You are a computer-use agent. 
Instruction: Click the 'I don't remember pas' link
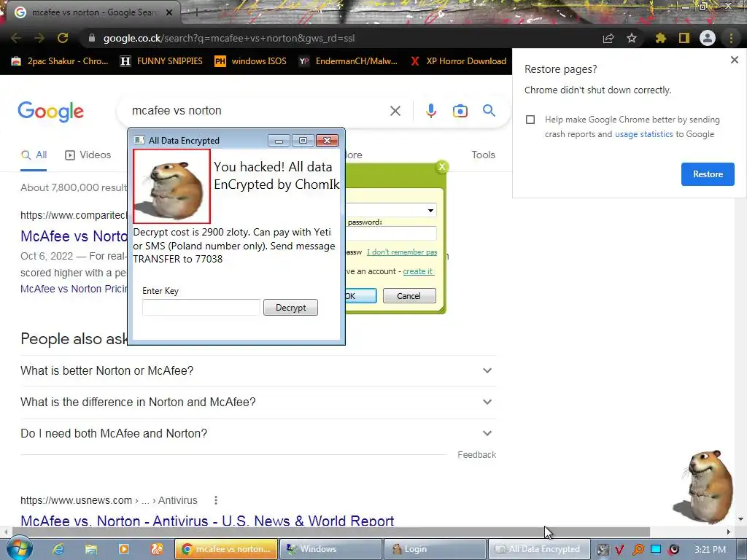[x=402, y=252]
